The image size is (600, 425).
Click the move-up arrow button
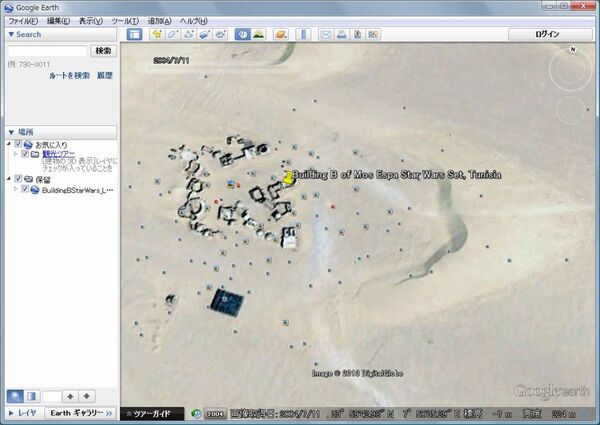[70, 396]
